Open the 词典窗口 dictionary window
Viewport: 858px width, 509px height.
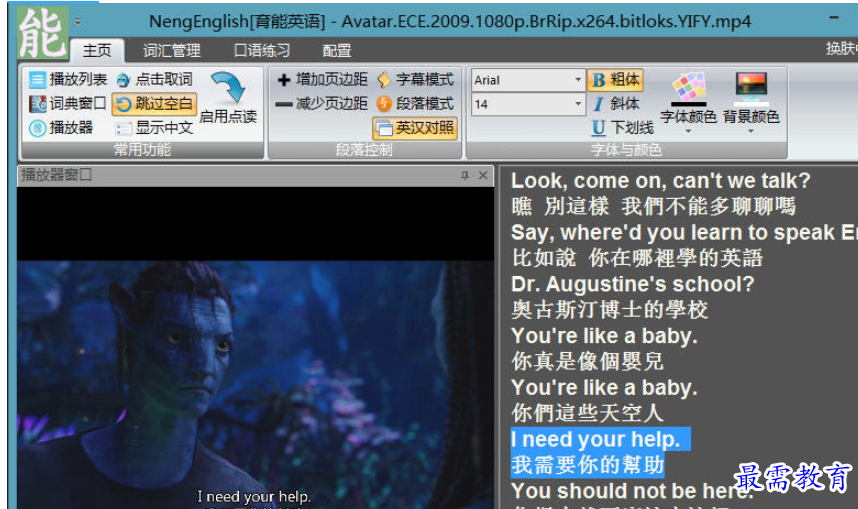[x=68, y=103]
